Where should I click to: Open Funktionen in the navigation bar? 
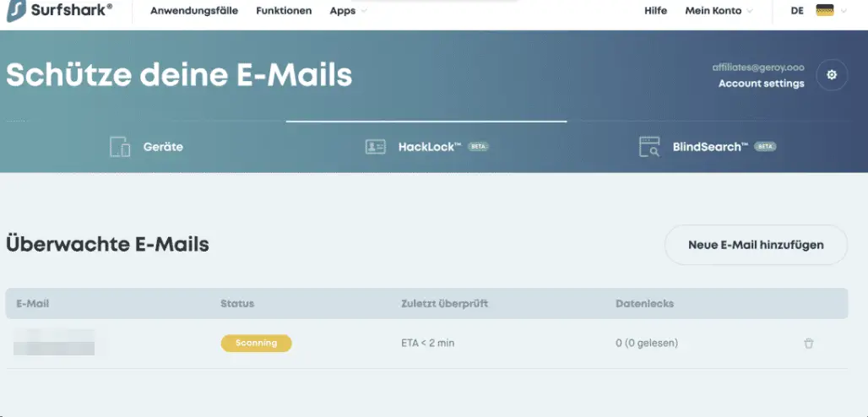point(284,10)
